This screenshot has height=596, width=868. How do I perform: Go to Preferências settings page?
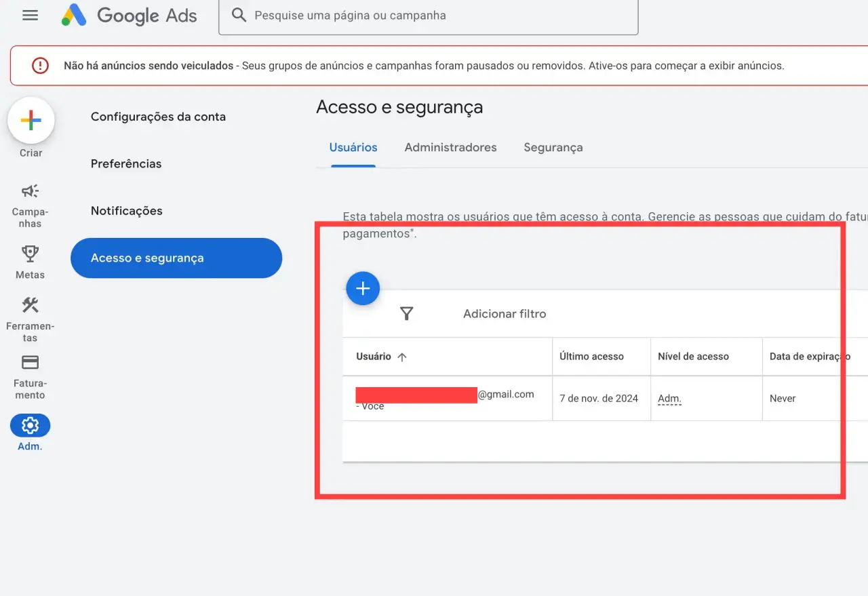coord(126,163)
